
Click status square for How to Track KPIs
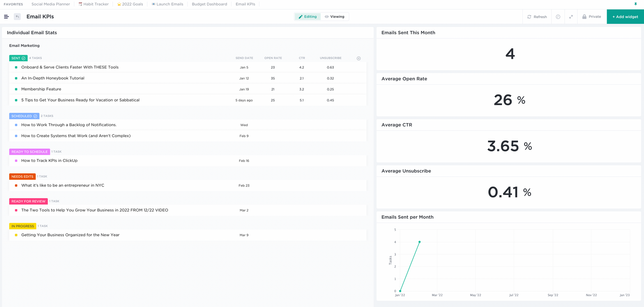click(x=16, y=160)
